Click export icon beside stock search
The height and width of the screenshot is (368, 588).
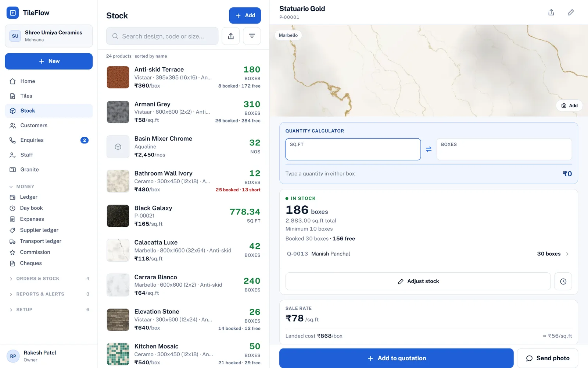pos(231,36)
